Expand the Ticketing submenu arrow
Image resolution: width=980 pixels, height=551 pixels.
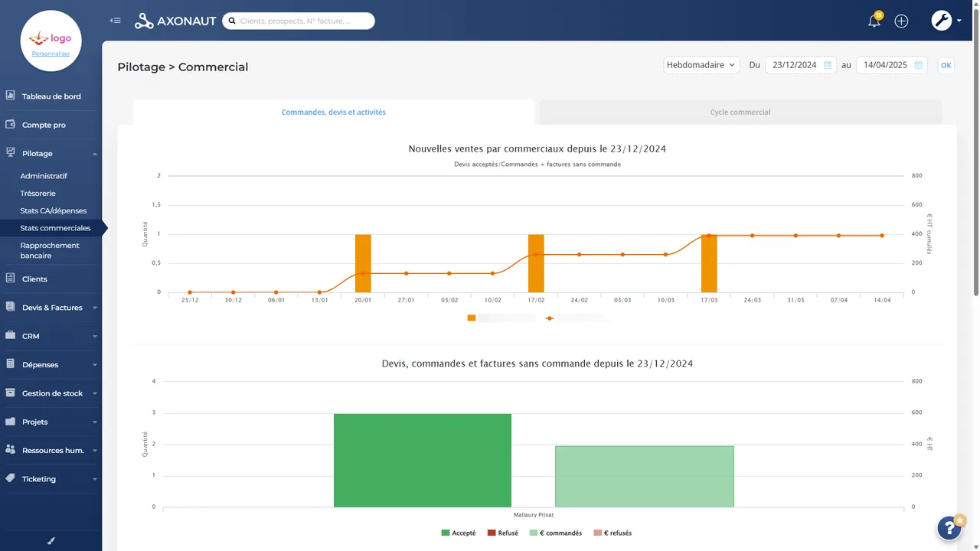point(95,479)
